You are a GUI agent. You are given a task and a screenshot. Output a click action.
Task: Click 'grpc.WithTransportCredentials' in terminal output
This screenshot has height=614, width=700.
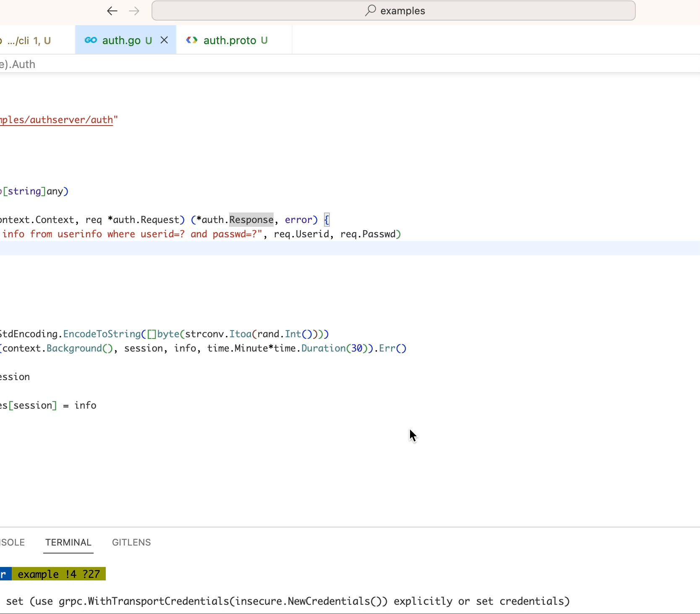tap(144, 601)
